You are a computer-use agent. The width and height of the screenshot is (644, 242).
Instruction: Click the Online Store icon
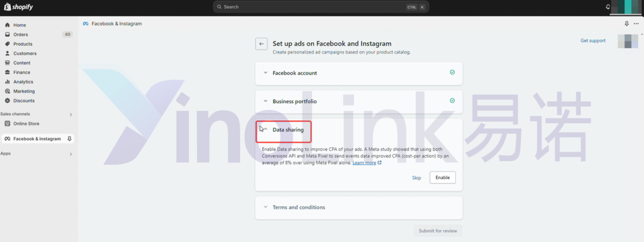pyautogui.click(x=7, y=124)
